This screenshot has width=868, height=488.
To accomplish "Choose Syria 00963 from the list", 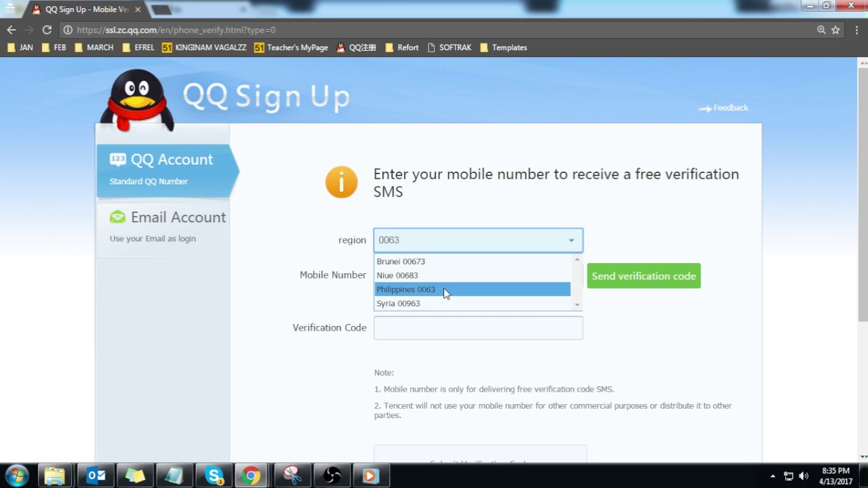I will (x=473, y=304).
